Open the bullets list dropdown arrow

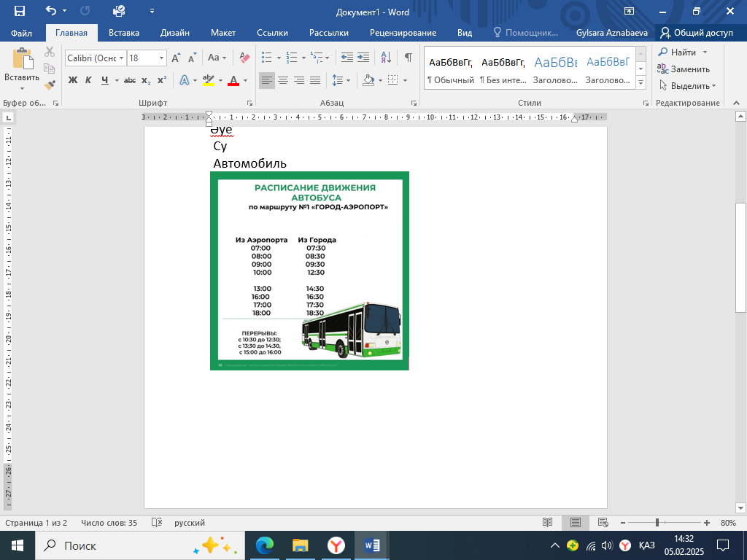pos(279,58)
